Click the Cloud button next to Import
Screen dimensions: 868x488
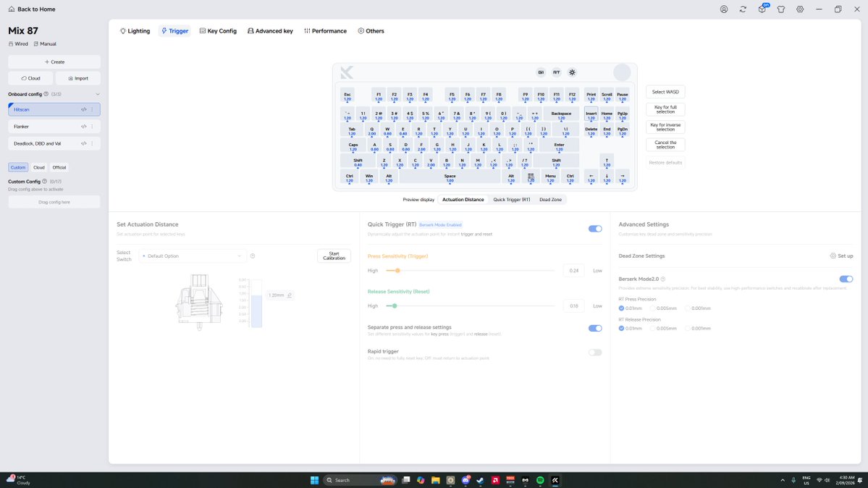pos(30,79)
